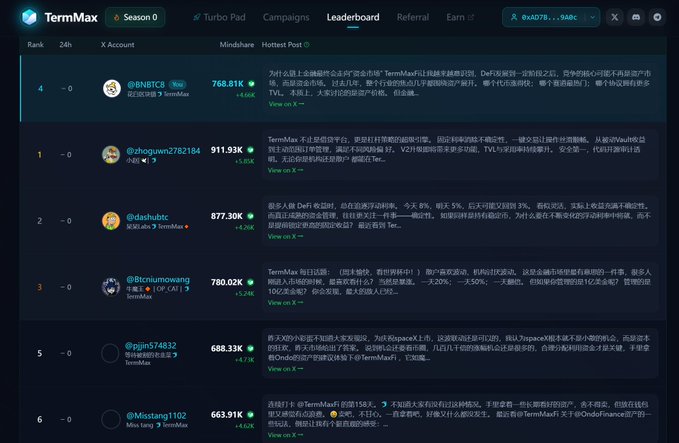Image resolution: width=679 pixels, height=443 pixels.
Task: Open View on X for @Btcniumowang post
Action: tap(285, 303)
